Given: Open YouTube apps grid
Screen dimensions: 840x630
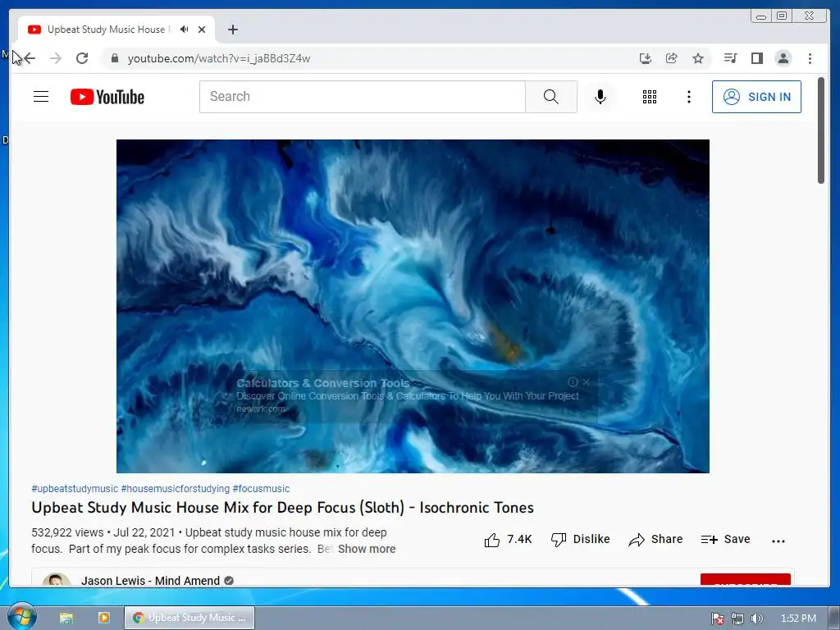Looking at the screenshot, I should point(650,97).
